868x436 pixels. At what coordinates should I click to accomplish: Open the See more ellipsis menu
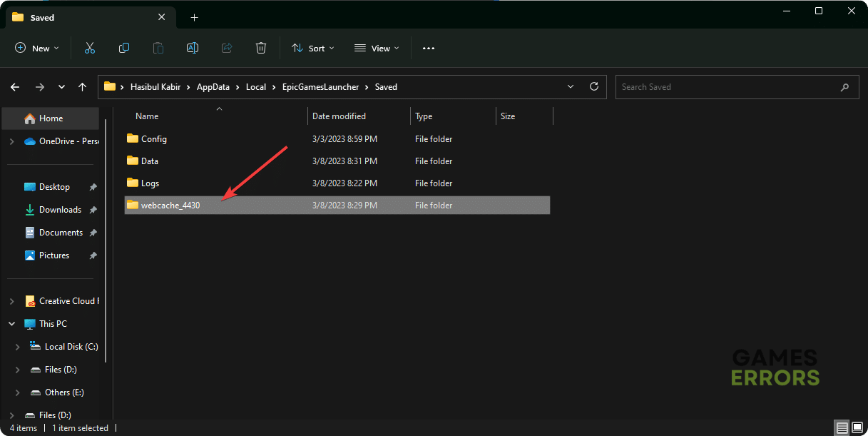428,48
